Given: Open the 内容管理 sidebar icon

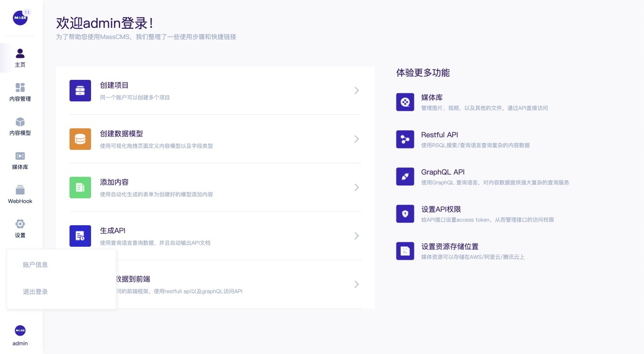Looking at the screenshot, I should click(x=20, y=87).
